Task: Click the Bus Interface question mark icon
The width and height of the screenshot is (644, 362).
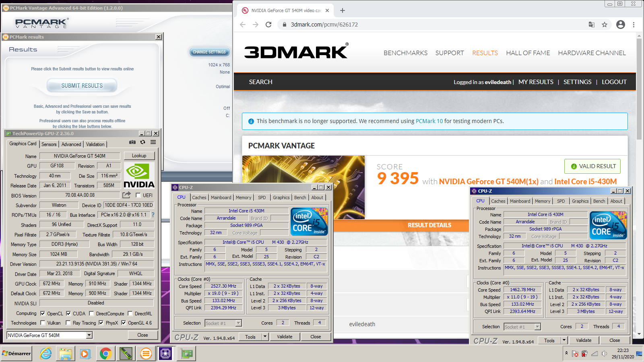Action: 153,215
